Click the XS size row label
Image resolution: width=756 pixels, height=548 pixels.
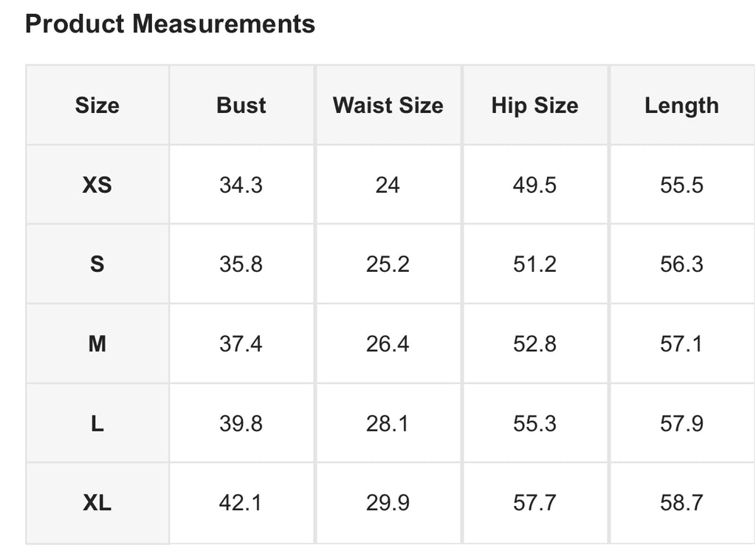[97, 185]
